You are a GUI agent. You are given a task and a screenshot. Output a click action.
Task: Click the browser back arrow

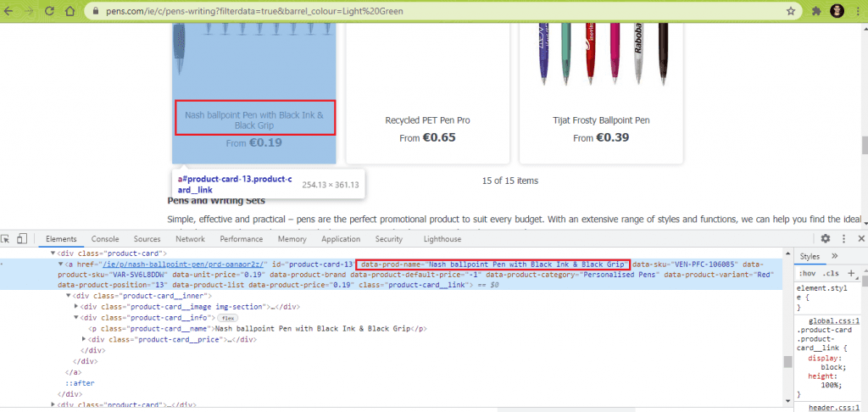tap(8, 11)
